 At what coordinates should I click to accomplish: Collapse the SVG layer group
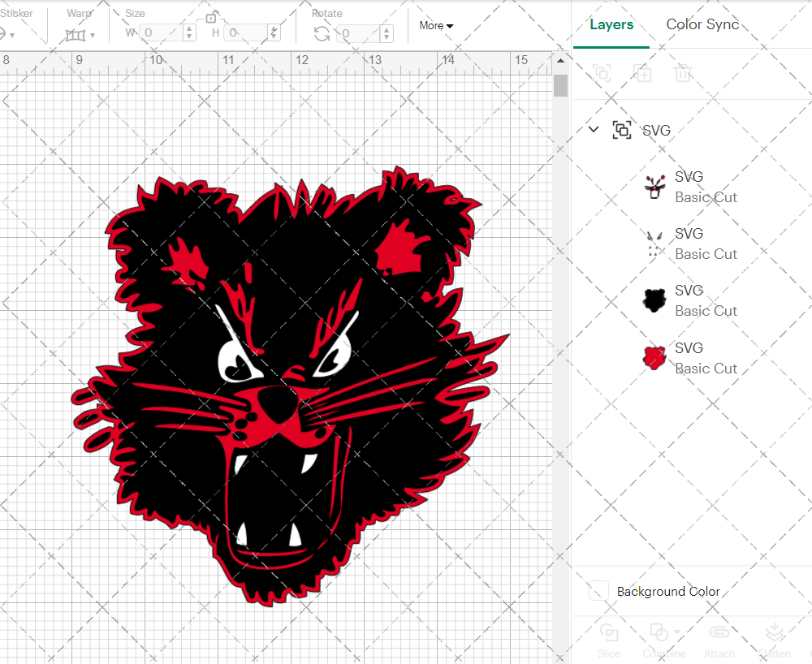point(593,129)
